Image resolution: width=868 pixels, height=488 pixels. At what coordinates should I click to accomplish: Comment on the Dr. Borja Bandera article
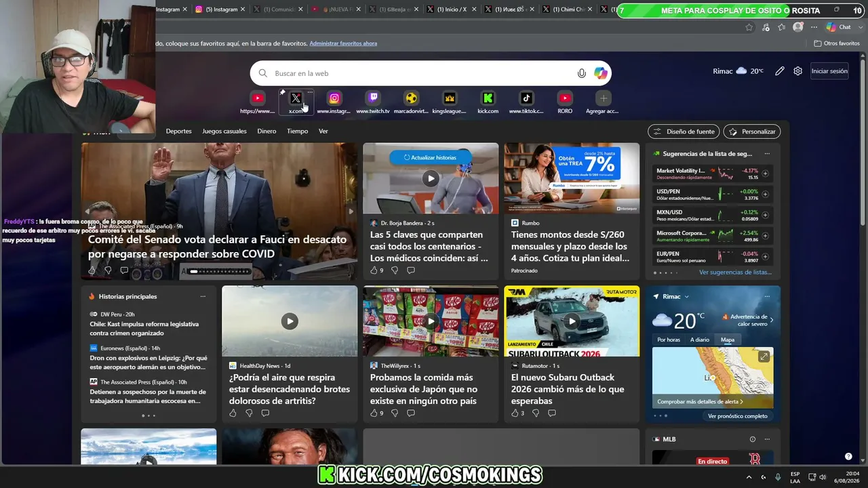point(411,270)
